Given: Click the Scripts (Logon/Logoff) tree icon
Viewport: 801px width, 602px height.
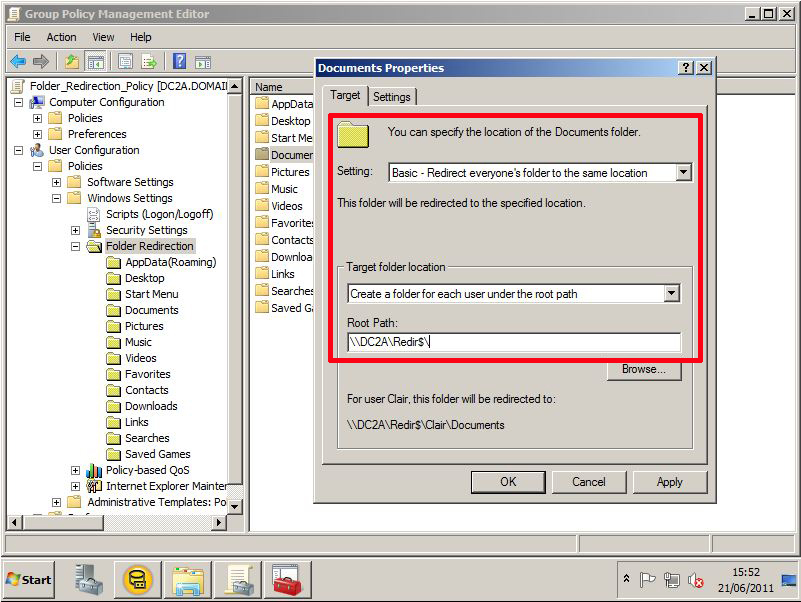Looking at the screenshot, I should click(94, 214).
